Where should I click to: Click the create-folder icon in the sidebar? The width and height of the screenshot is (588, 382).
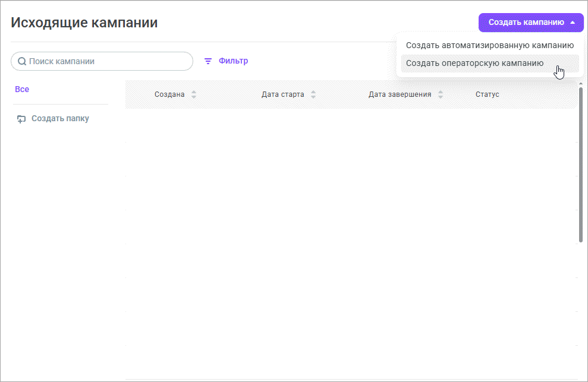coord(21,119)
